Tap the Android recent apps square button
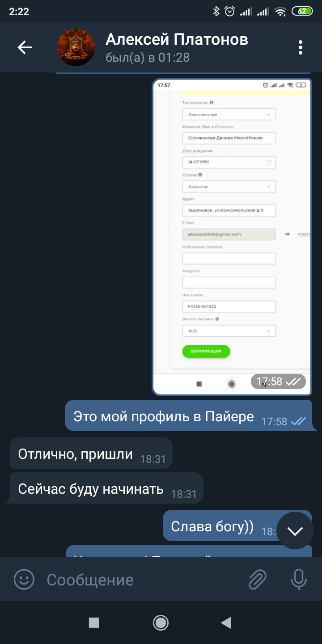Viewport: 322px width, 644px height. point(94,623)
